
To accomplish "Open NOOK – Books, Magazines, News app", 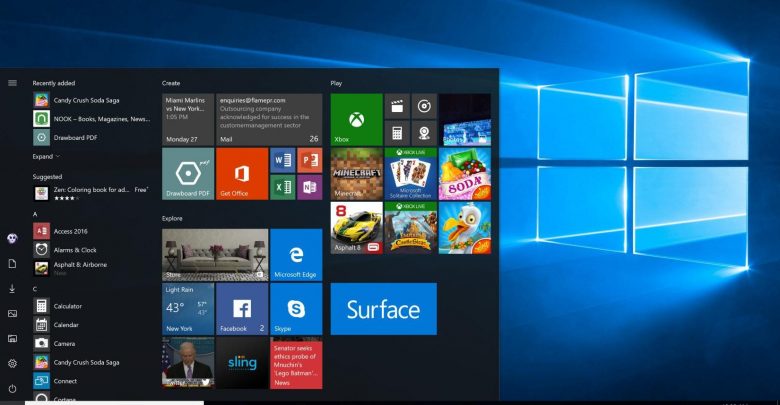I will coord(91,119).
